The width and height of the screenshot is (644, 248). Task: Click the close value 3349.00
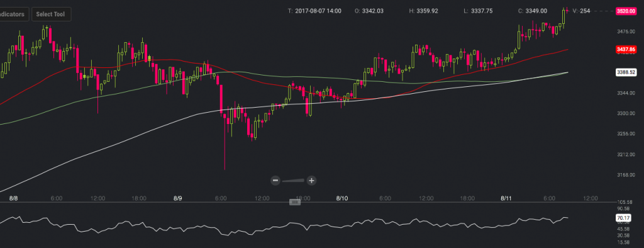pos(536,11)
